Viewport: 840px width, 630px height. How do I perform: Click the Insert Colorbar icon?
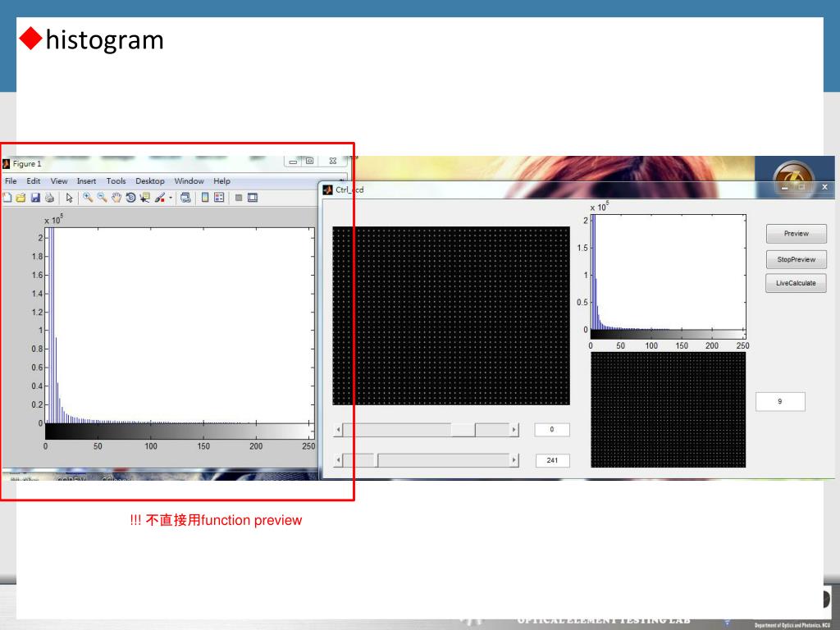tap(205, 198)
